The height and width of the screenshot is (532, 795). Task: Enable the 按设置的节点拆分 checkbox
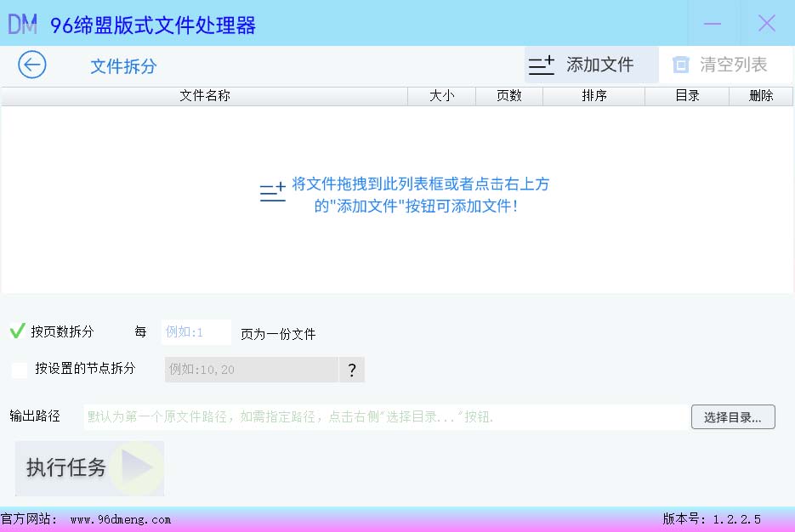(x=20, y=370)
